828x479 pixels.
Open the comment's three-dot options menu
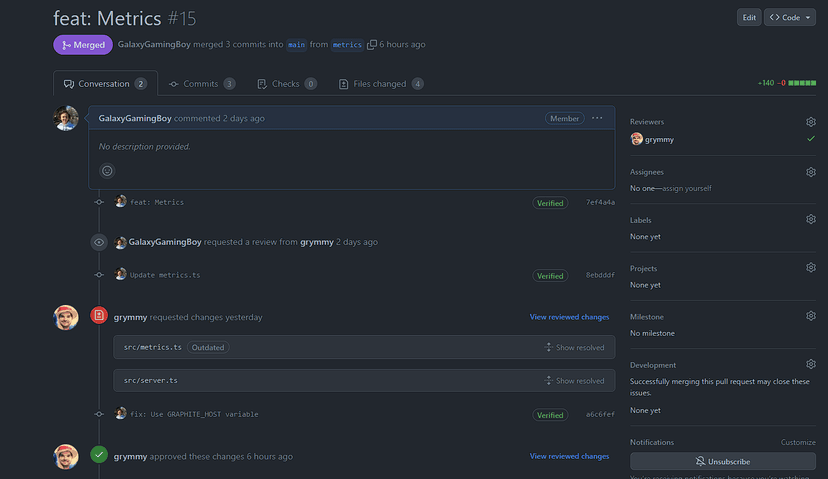tap(597, 118)
